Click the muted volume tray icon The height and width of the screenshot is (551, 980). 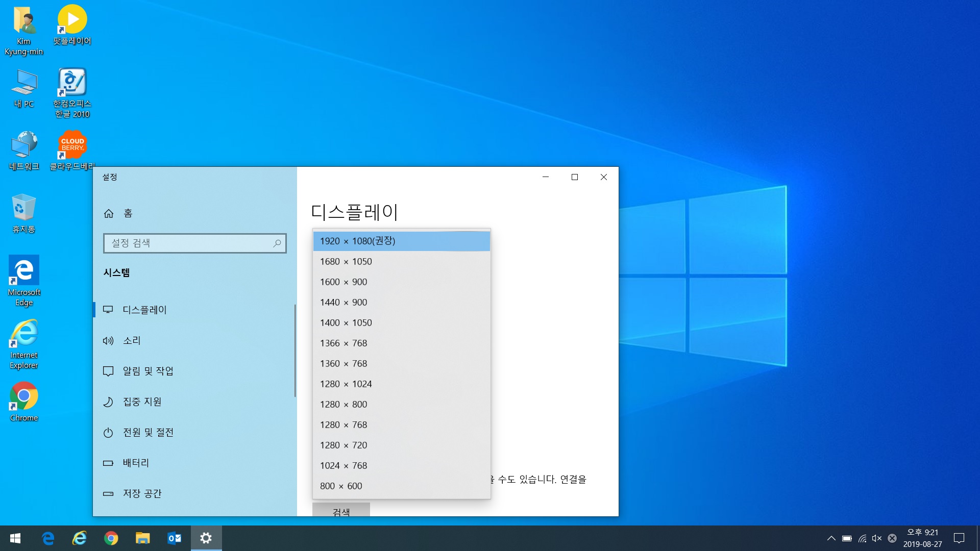click(877, 538)
